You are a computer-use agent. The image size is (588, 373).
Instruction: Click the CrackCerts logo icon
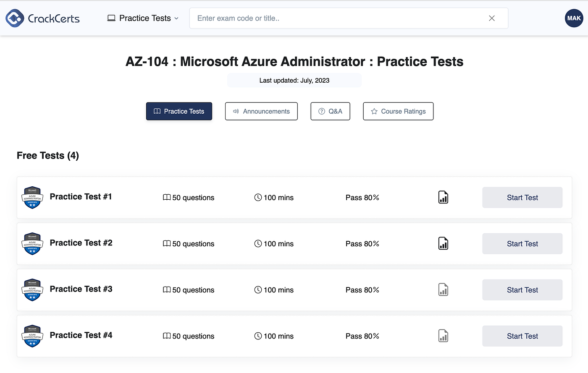tap(15, 18)
